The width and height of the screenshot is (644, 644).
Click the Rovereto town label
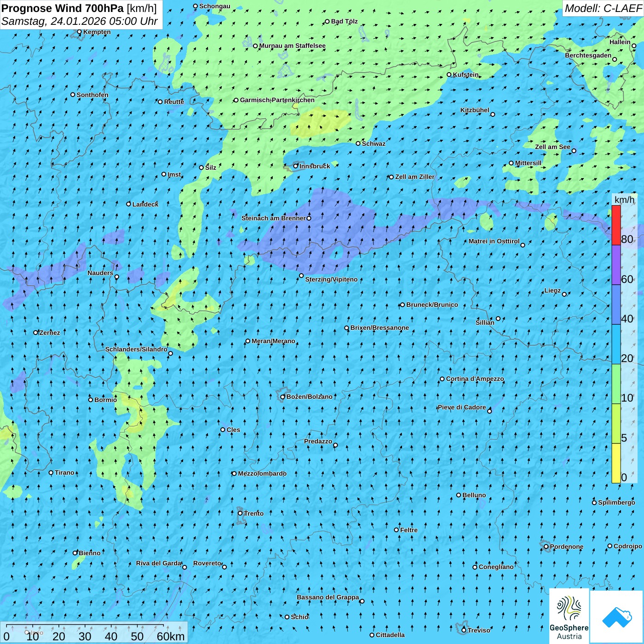click(x=207, y=563)
